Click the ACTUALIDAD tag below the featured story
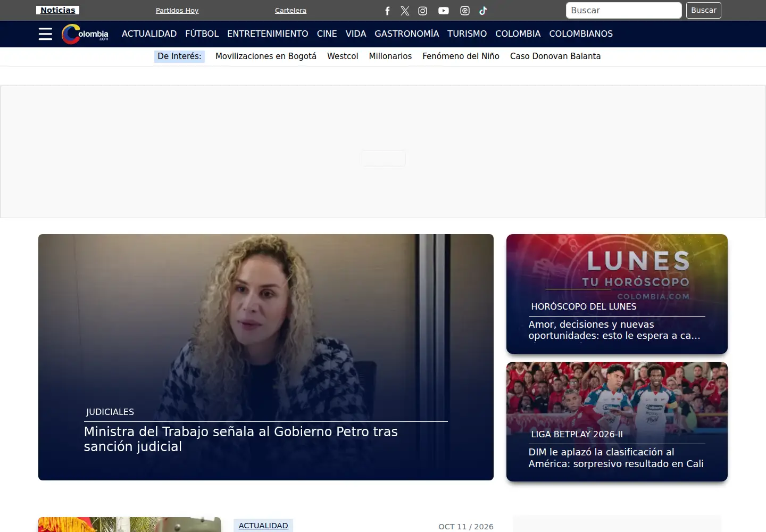The width and height of the screenshot is (766, 532). coord(263,526)
